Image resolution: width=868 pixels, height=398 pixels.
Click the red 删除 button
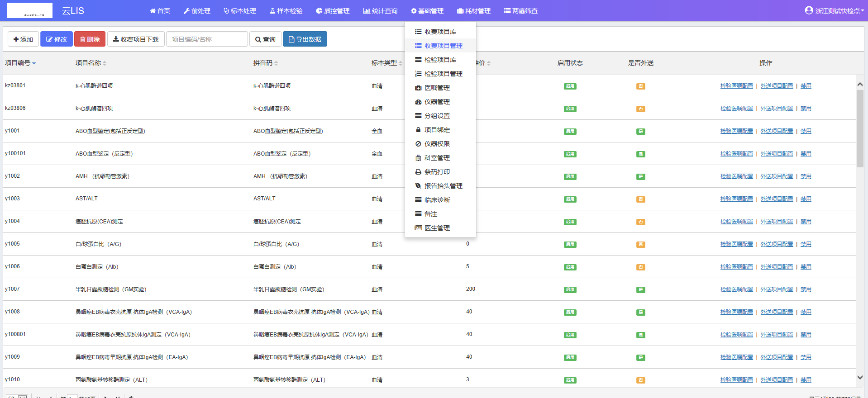click(90, 39)
